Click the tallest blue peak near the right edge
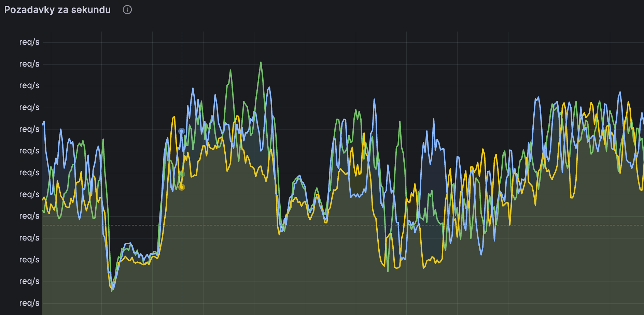This screenshot has width=644, height=315. pos(620,92)
